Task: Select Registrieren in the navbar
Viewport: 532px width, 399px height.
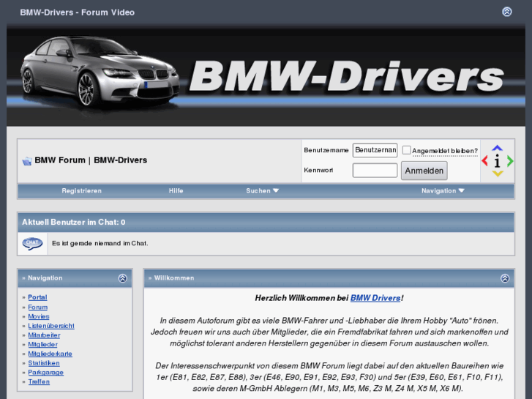Action: point(81,191)
